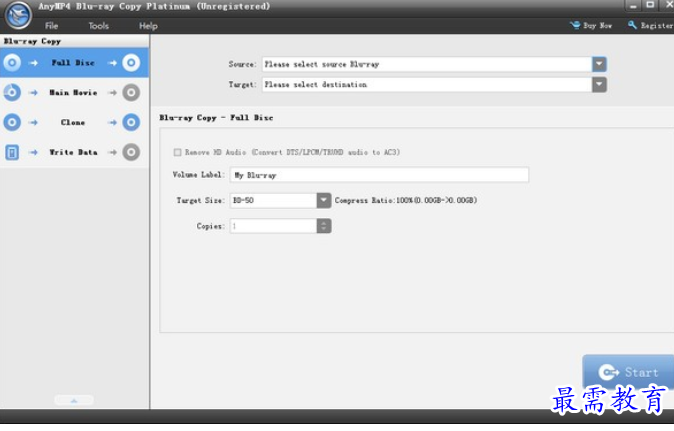Click the Buy Now shopping cart icon

(575, 25)
